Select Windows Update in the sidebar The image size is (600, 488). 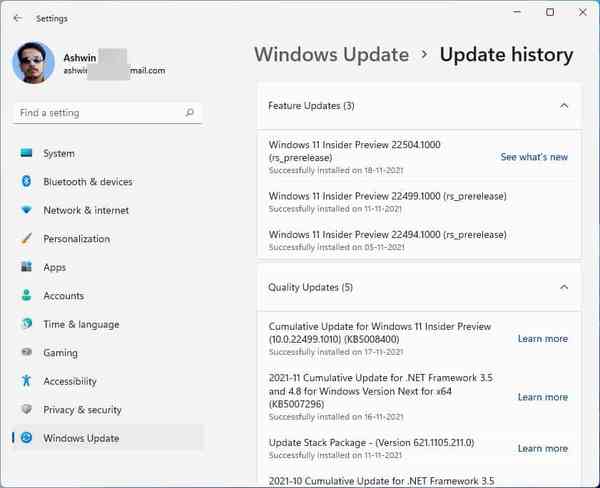[x=81, y=438]
